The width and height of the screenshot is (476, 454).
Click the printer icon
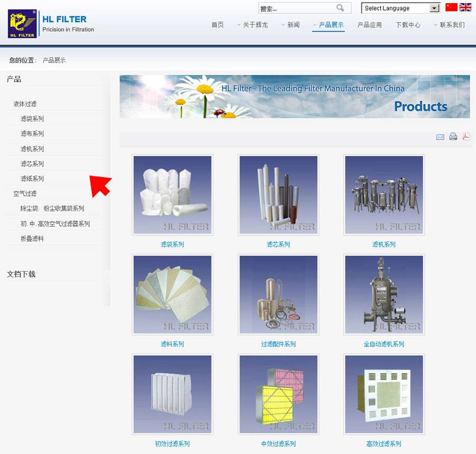pyautogui.click(x=453, y=137)
